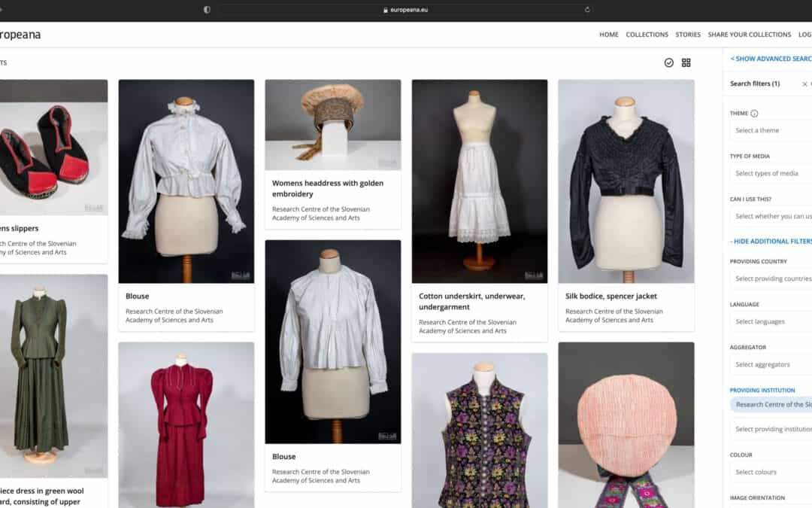Go to Collections in the top navigation
The height and width of the screenshot is (508, 812).
click(647, 35)
